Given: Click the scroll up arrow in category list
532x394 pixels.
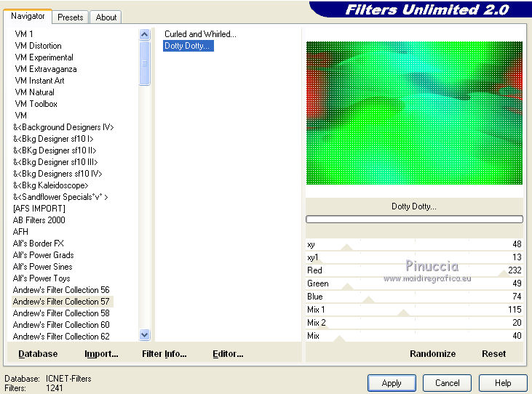Looking at the screenshot, I should pos(145,34).
